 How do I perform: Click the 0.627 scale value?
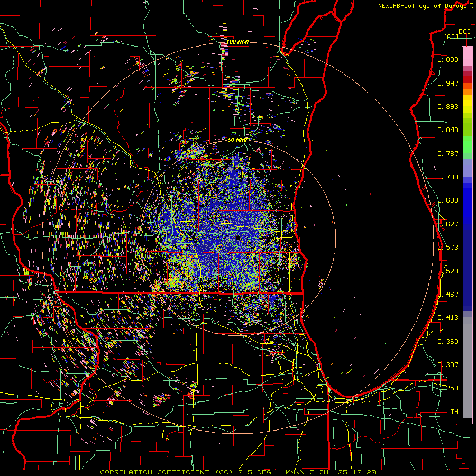coord(448,224)
